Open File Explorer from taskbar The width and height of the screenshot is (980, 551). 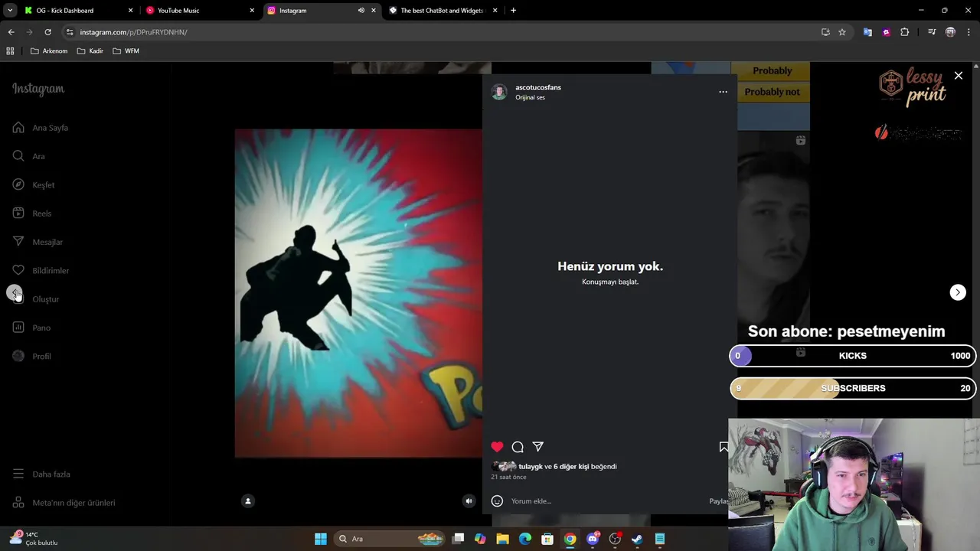tap(502, 539)
